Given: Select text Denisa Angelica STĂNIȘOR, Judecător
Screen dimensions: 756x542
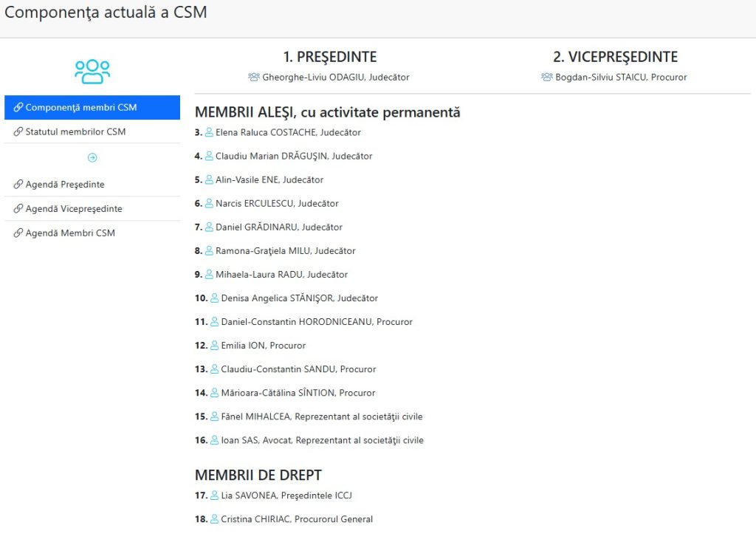Looking at the screenshot, I should (300, 298).
